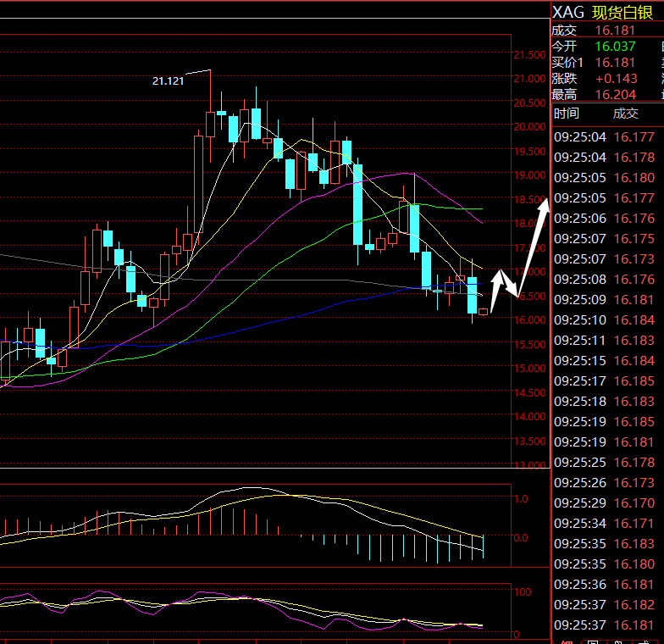Click the 涨跌 change value +0.143
664x644 pixels.
point(616,79)
